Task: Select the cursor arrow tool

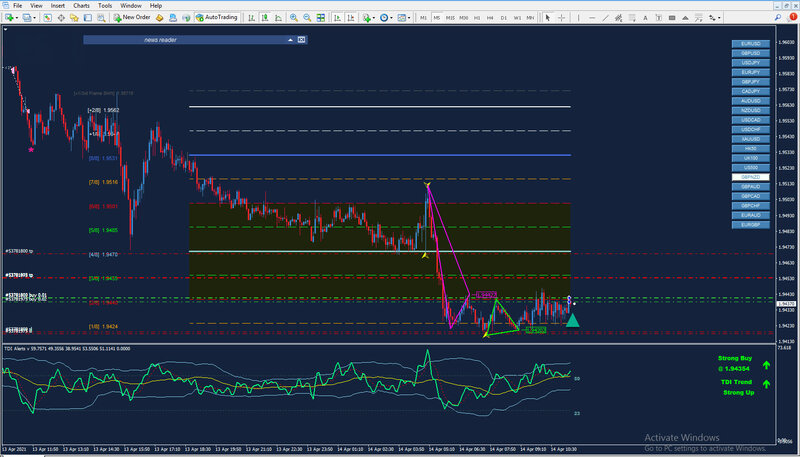Action: point(547,18)
